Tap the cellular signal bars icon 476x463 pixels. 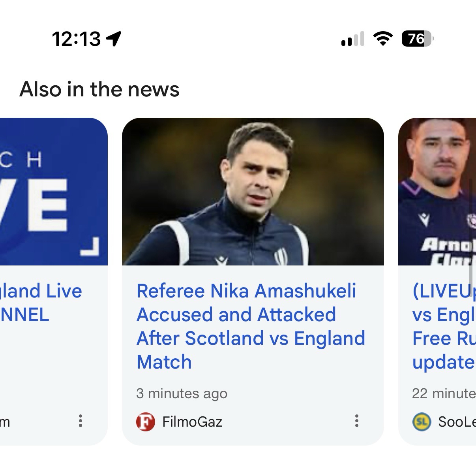tap(353, 39)
